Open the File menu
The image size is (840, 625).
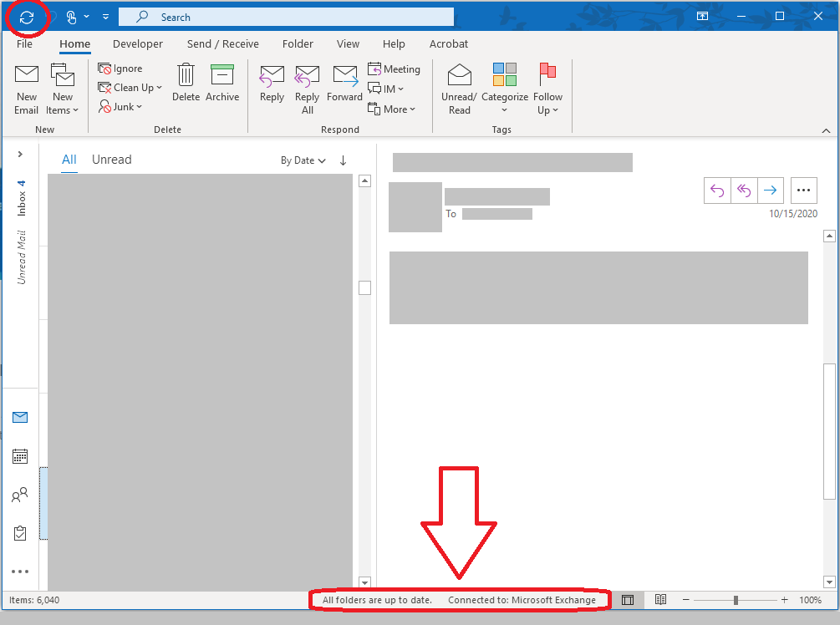point(24,44)
